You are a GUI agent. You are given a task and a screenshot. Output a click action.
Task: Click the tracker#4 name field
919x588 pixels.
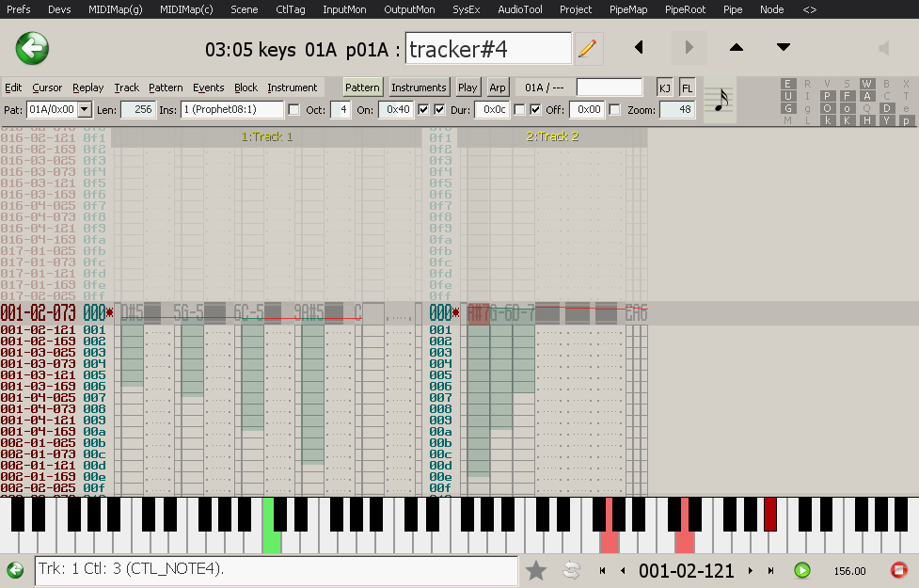[x=488, y=49]
